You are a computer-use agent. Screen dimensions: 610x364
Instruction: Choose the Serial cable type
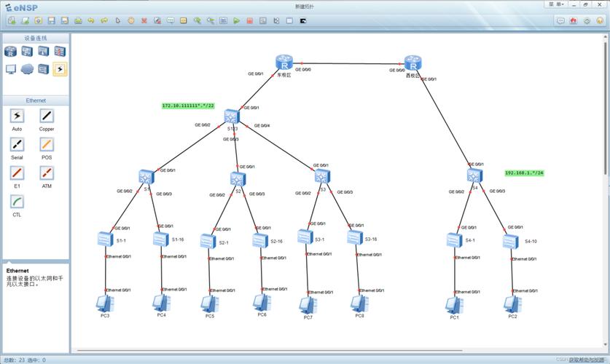17,145
